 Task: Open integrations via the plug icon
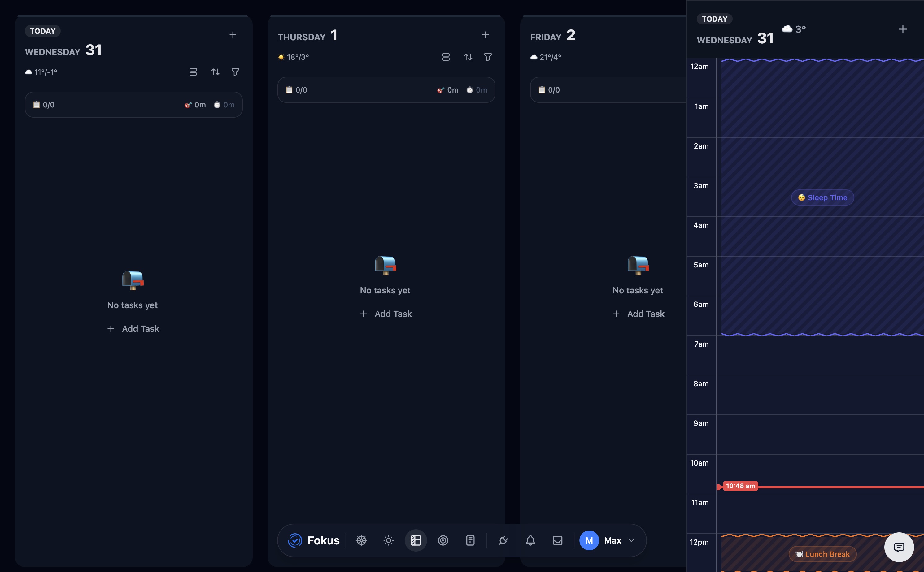pyautogui.click(x=503, y=540)
